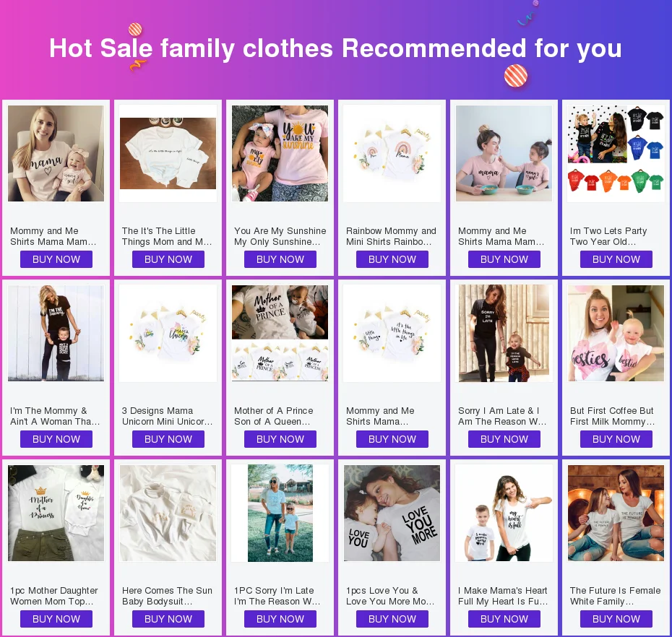Open But First Coffee But First Milk title

click(613, 416)
